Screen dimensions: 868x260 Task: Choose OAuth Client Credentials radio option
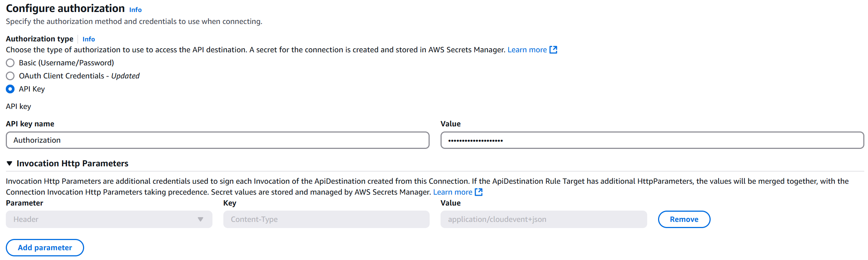(10, 76)
